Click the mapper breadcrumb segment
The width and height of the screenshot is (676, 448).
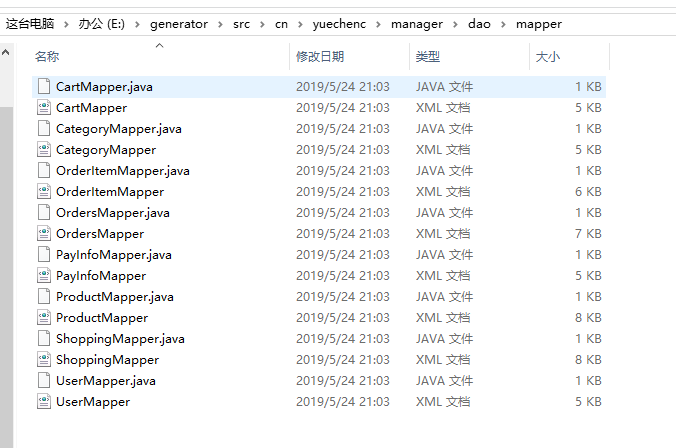click(539, 24)
